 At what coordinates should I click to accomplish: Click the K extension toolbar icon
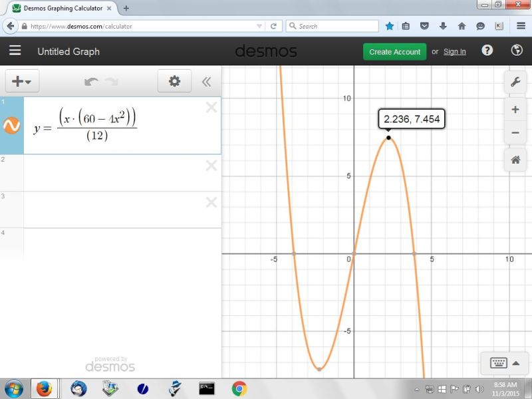499,26
